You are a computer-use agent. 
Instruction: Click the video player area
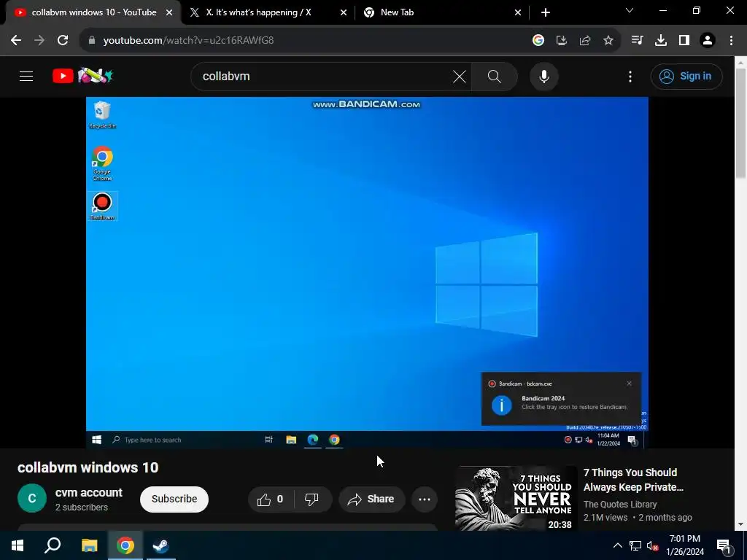(367, 273)
